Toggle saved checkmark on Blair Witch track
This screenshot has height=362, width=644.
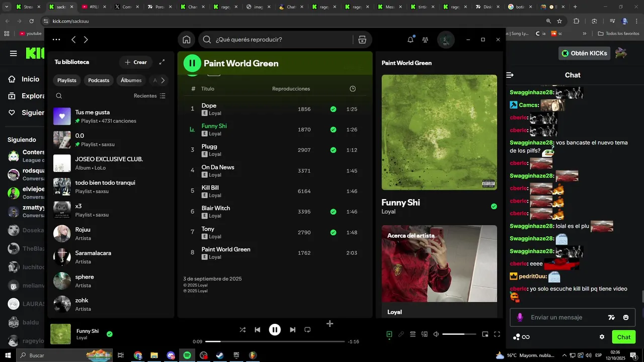(x=333, y=212)
